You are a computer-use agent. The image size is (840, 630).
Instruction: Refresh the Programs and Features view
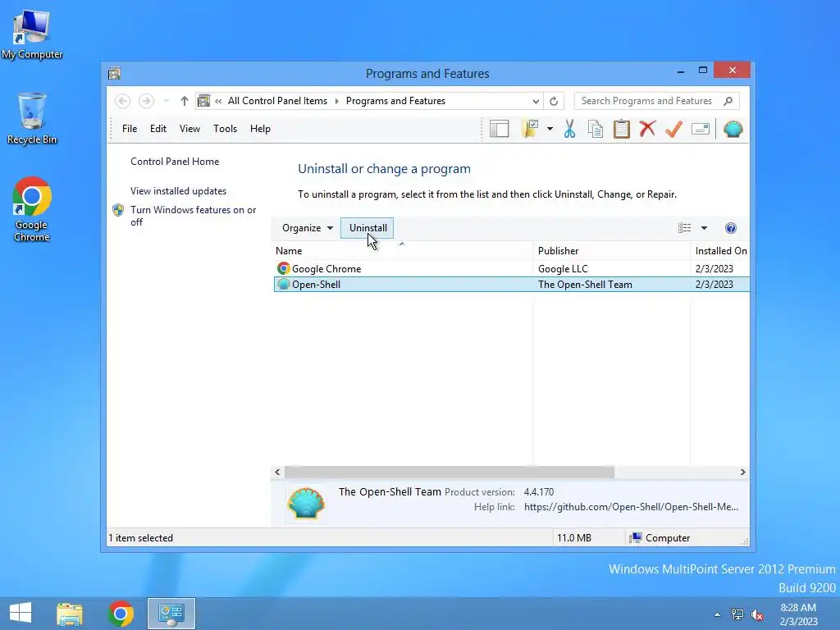554,101
